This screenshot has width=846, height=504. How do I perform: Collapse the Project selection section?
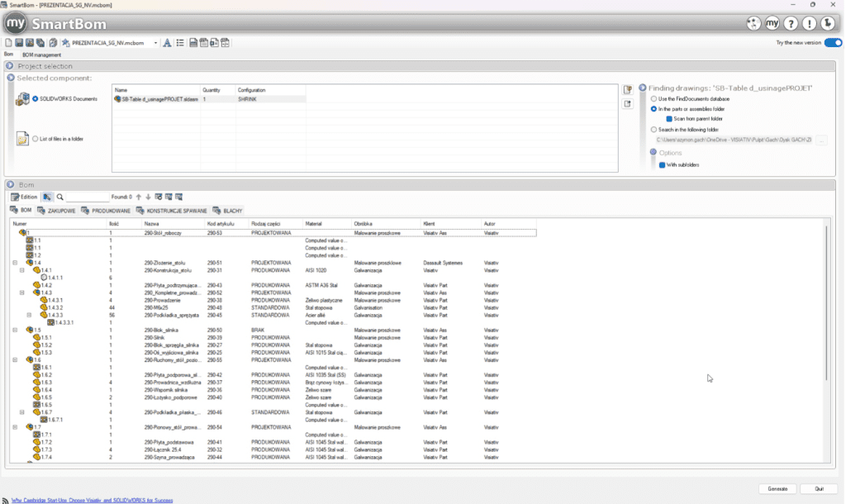[x=10, y=66]
